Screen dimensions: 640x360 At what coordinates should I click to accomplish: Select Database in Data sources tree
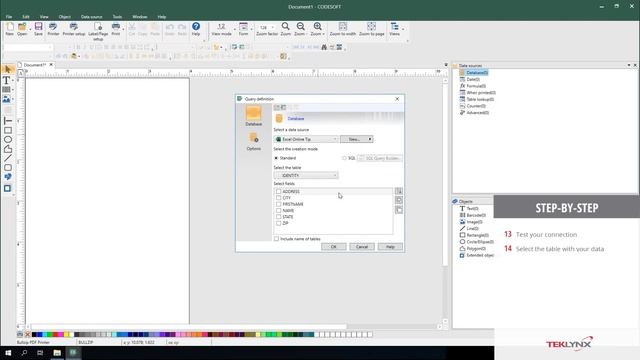(477, 73)
